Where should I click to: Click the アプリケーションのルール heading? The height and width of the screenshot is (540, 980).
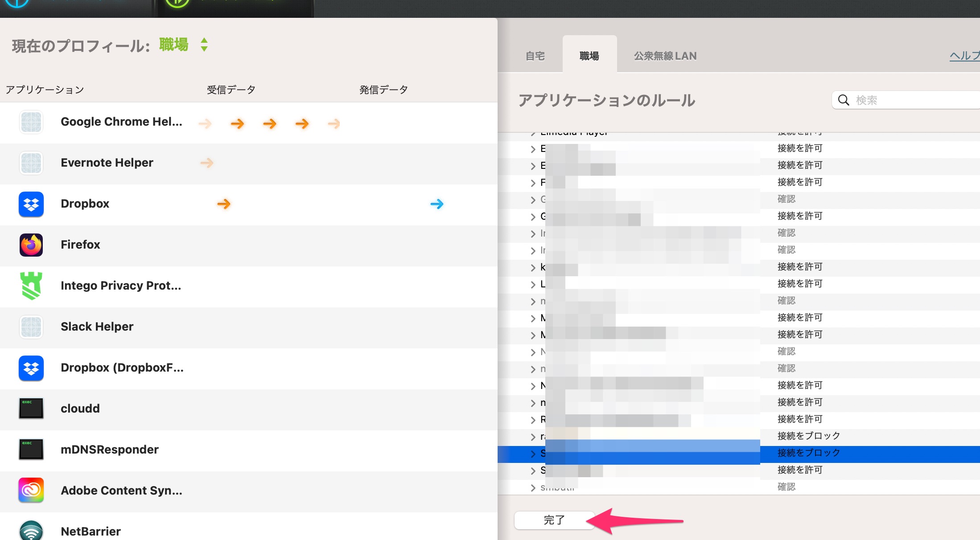point(607,100)
